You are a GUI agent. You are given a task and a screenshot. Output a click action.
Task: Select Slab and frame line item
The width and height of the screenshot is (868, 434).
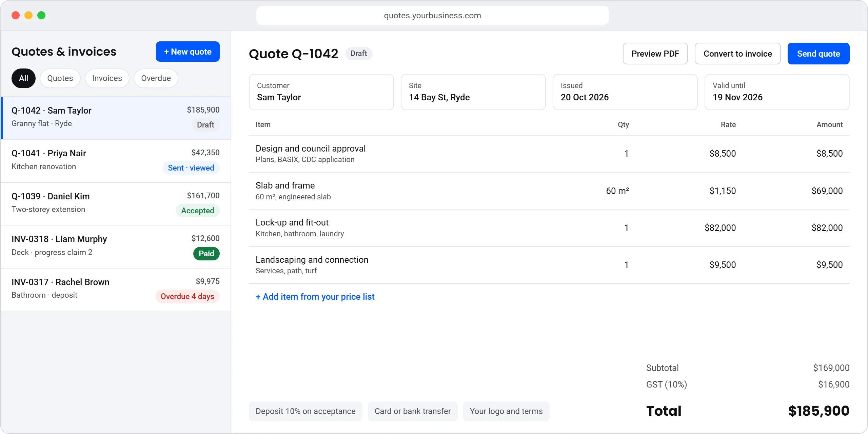(x=549, y=191)
